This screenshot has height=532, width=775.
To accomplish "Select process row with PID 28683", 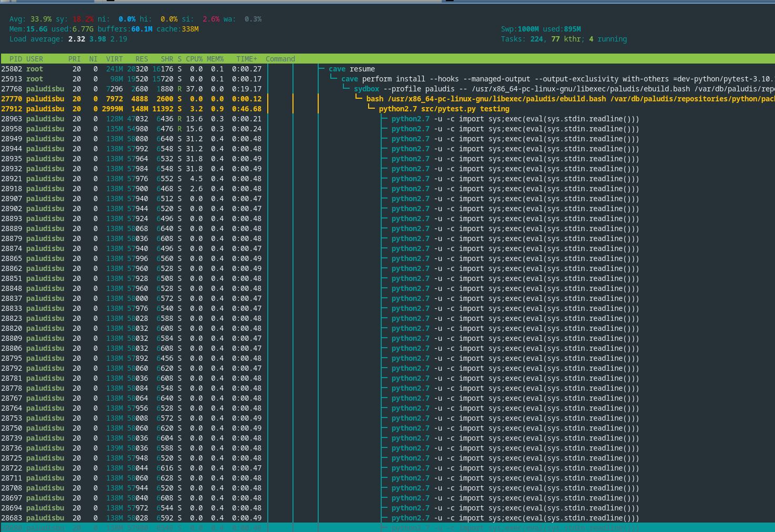I will click(387, 518).
